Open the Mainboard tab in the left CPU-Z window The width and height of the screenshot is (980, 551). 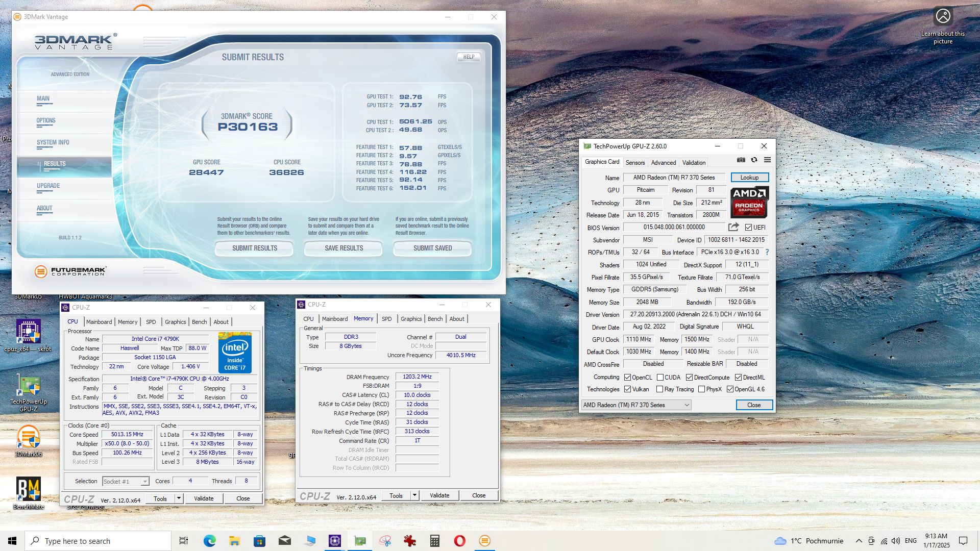click(x=99, y=322)
